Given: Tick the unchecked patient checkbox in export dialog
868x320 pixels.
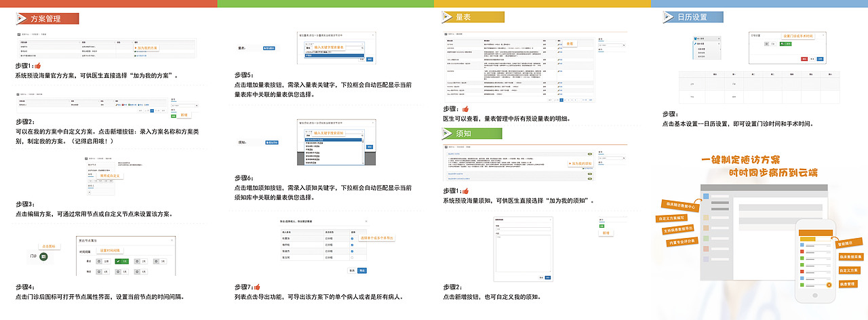Looking at the screenshot, I should [x=352, y=258].
